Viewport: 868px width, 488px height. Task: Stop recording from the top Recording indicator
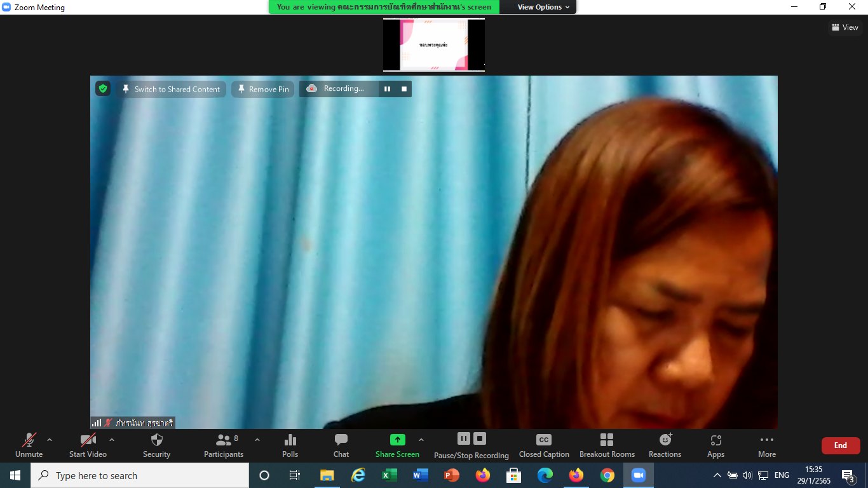click(403, 89)
